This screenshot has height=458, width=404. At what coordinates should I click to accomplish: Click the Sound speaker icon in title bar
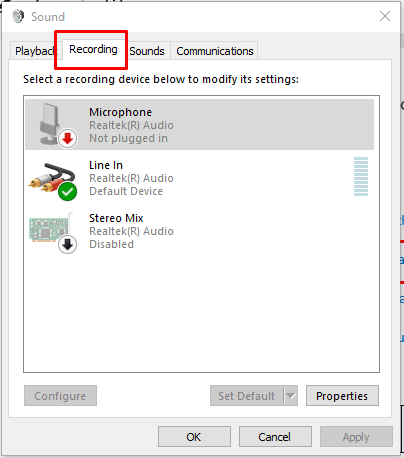point(18,16)
